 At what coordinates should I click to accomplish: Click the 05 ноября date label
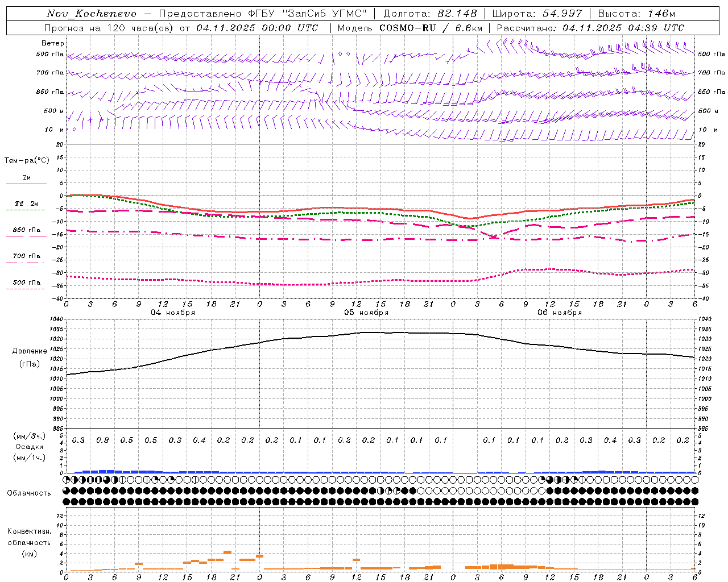pos(366,313)
